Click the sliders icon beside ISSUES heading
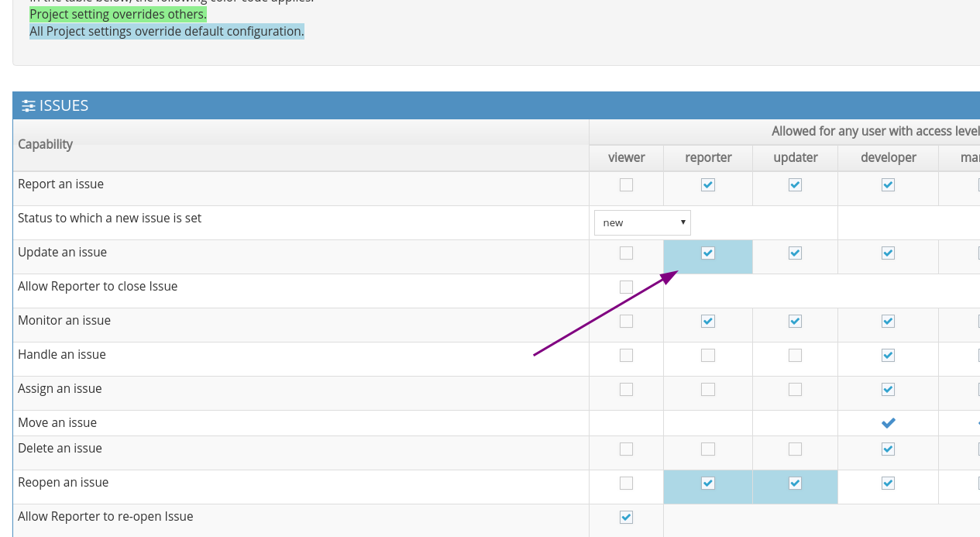Viewport: 980px width, 537px height. (x=29, y=106)
